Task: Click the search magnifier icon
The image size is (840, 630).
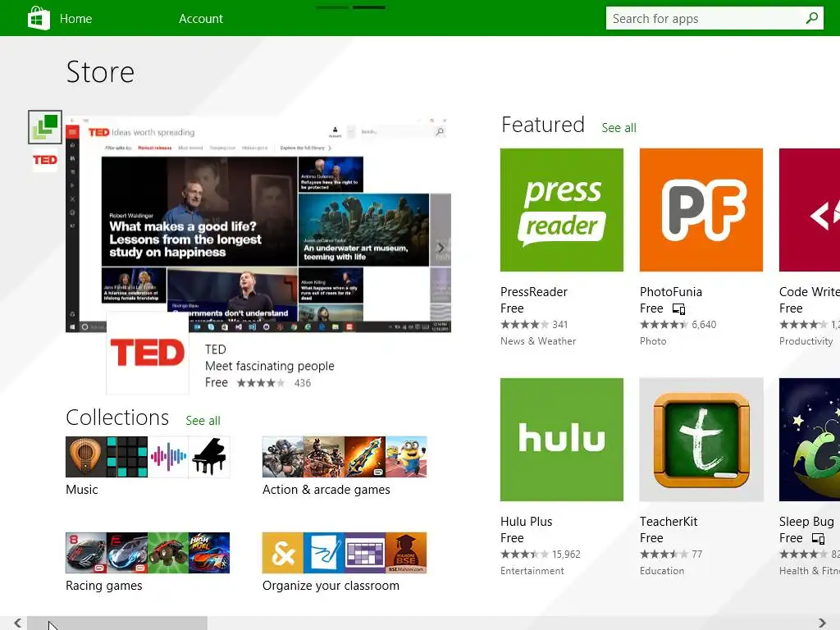Action: point(811,18)
